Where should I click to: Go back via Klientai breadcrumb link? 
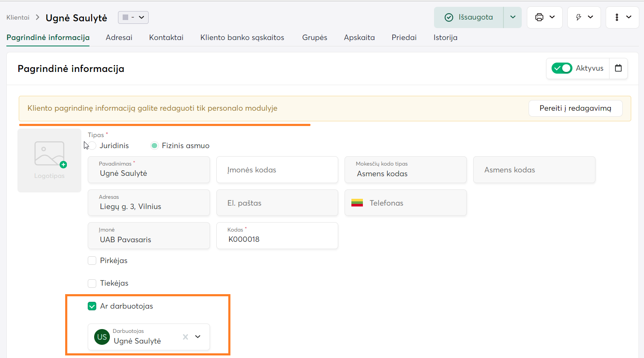pos(18,17)
